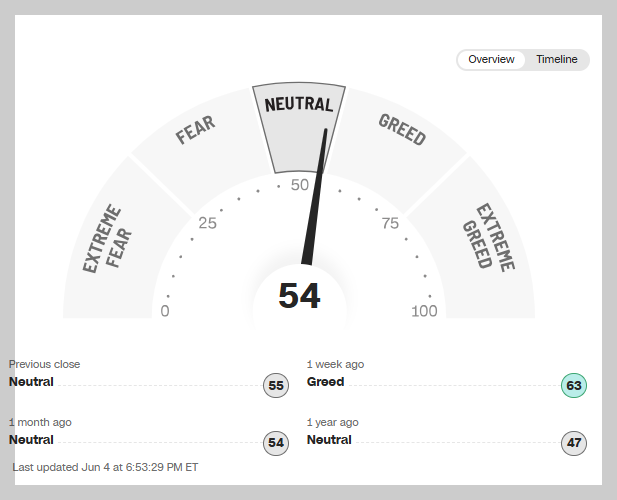Click the '1 month ago' label
The height and width of the screenshot is (500, 617).
(x=40, y=422)
